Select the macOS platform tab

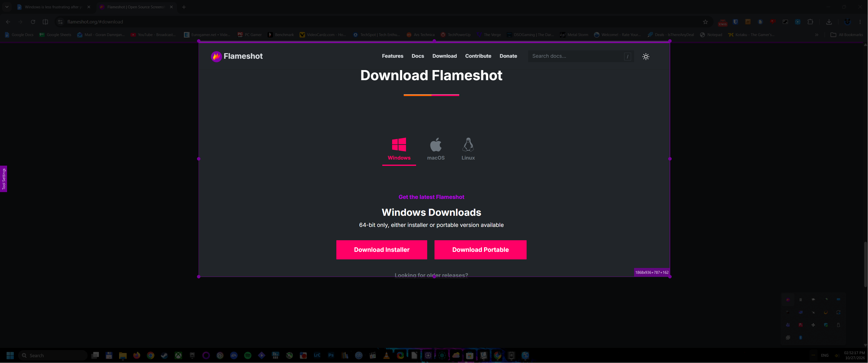click(436, 149)
